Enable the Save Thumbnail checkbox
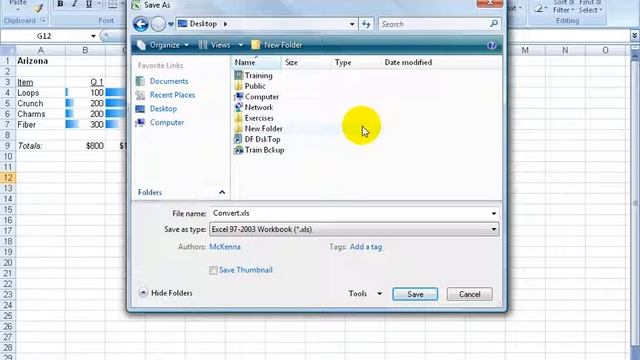Screen dimensions: 640x360 (x=213, y=270)
